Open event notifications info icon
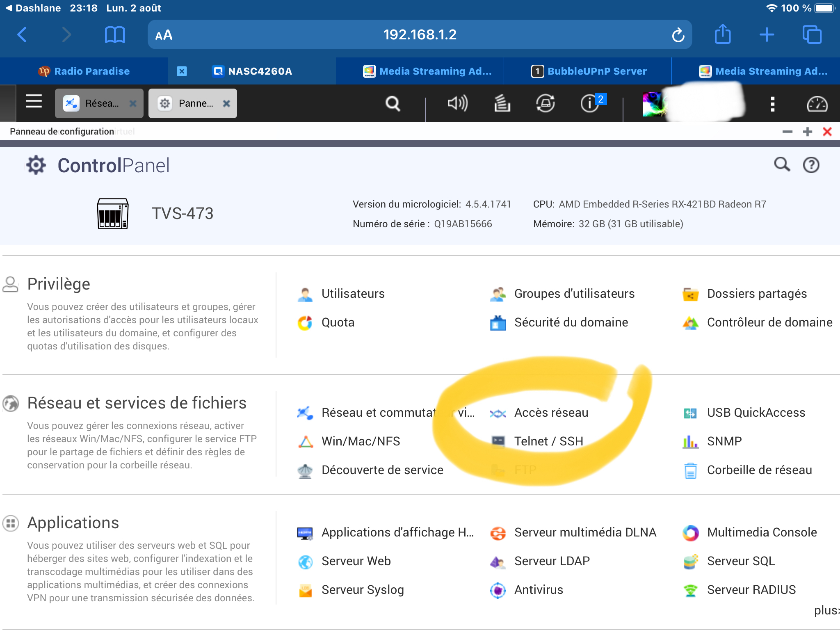This screenshot has width=840, height=630. tap(589, 103)
